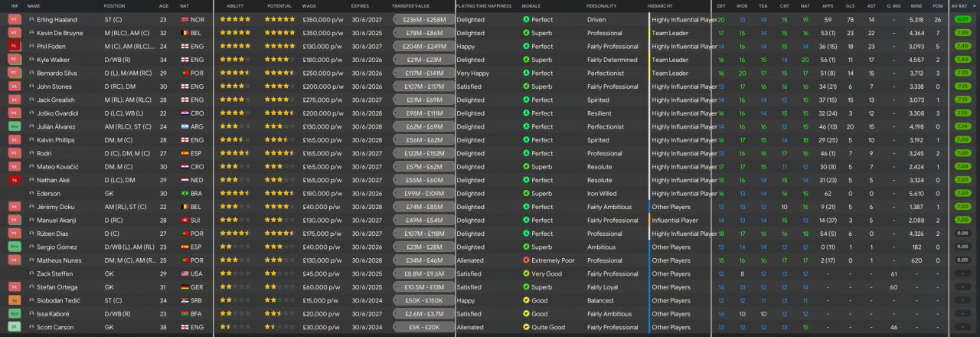Click Ederson's Iron Willed personality
Screen dimensions: 980x337
tap(602, 193)
